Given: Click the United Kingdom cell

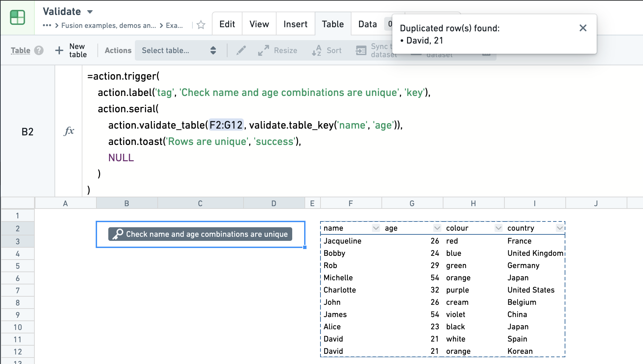Looking at the screenshot, I should click(535, 253).
